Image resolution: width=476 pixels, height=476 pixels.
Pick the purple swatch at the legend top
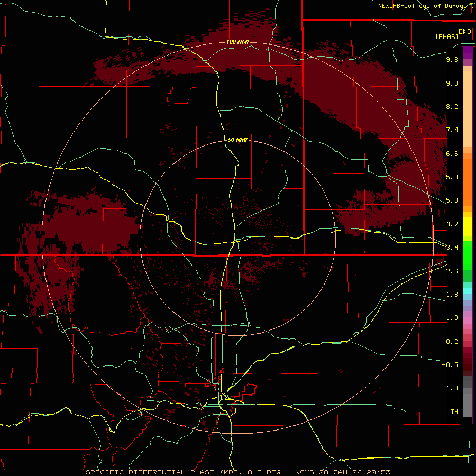467,53
